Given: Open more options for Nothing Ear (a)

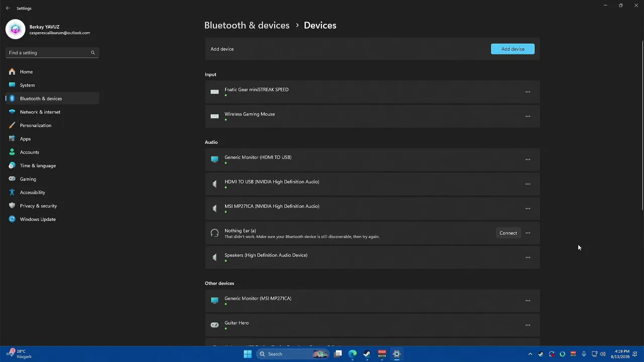Looking at the screenshot, I should [x=528, y=233].
